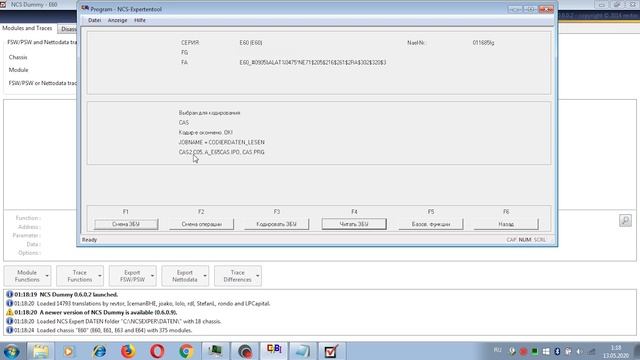Click the NCS-Expertentool title bar icon
This screenshot has height=360, width=640.
(x=85, y=9)
